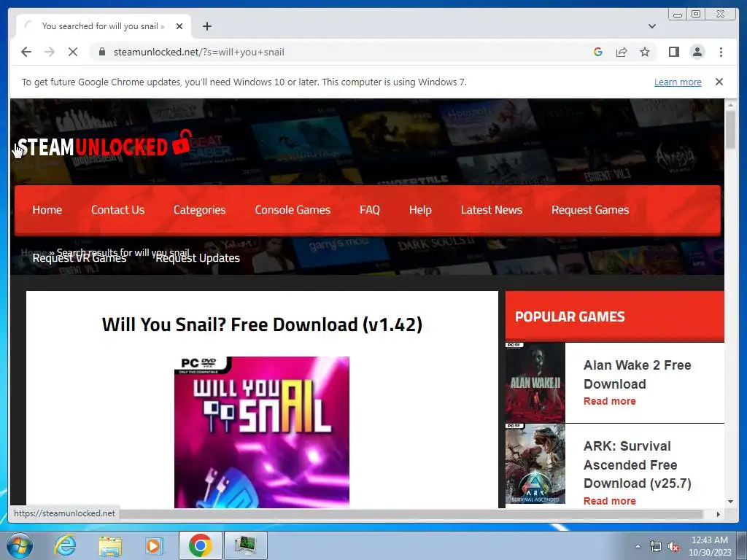This screenshot has height=560, width=747.
Task: Open the network tray icon
Action: [656, 546]
